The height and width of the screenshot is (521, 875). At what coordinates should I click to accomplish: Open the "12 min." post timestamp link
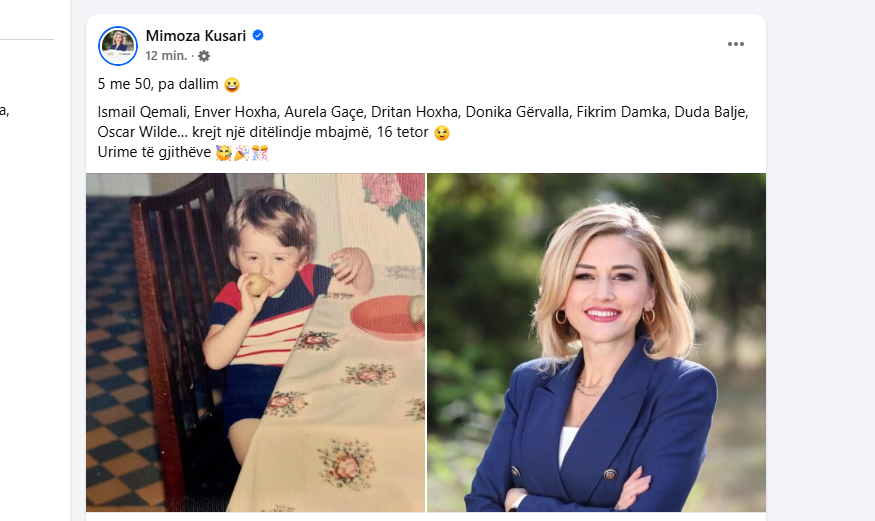click(x=166, y=56)
